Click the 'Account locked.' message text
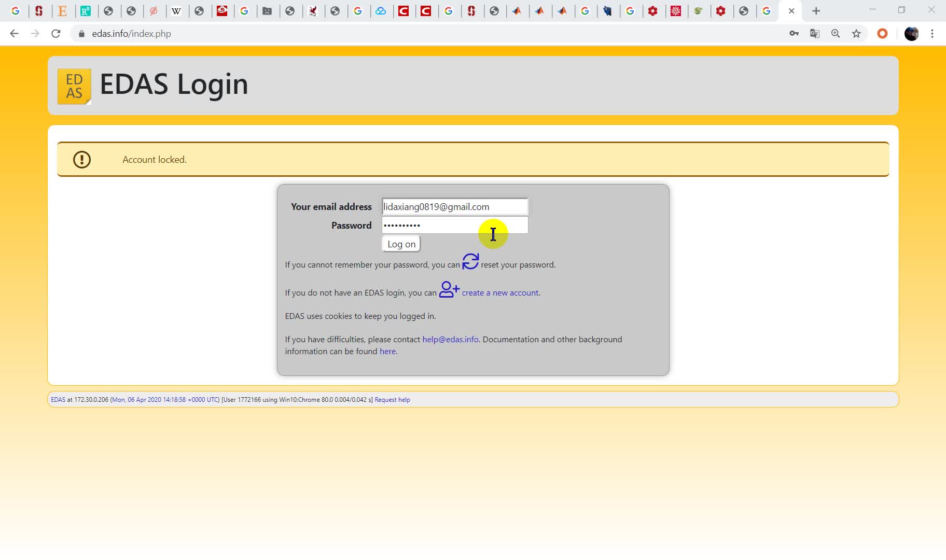 click(x=155, y=160)
